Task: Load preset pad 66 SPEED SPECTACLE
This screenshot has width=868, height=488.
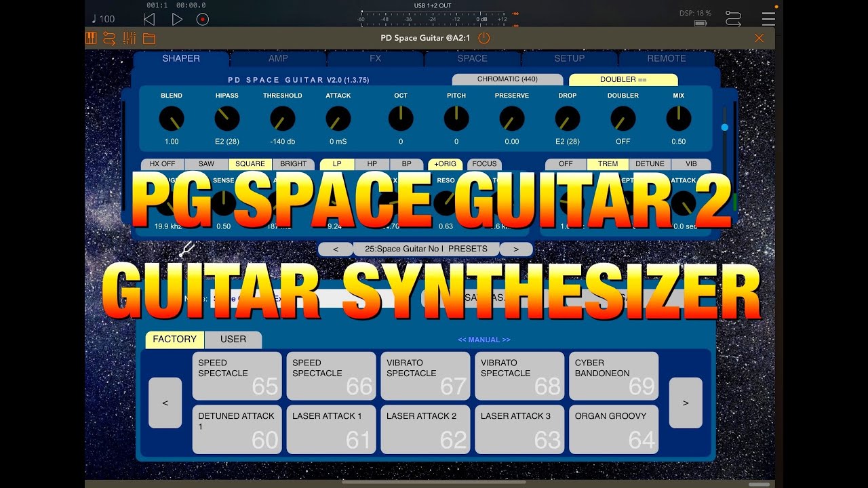Action: coord(332,375)
